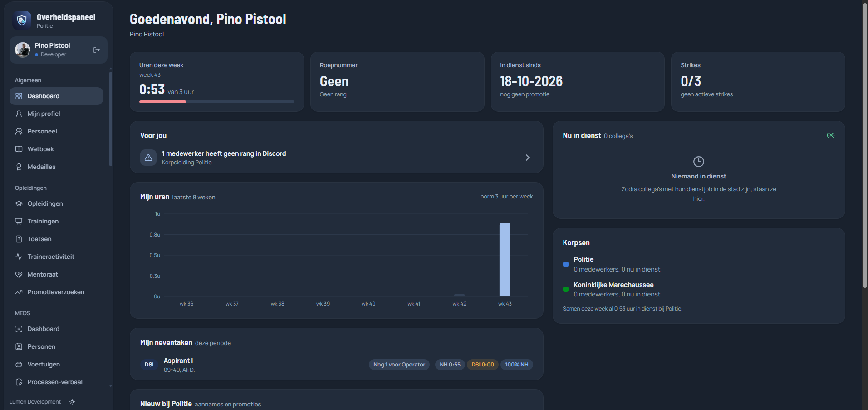Click the '100% NH' badge

pos(517,365)
